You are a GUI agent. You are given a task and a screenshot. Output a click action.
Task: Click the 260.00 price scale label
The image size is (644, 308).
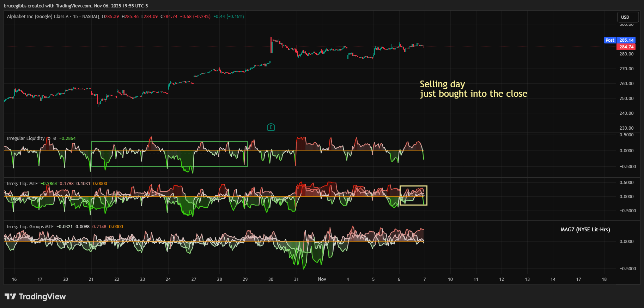click(x=626, y=84)
